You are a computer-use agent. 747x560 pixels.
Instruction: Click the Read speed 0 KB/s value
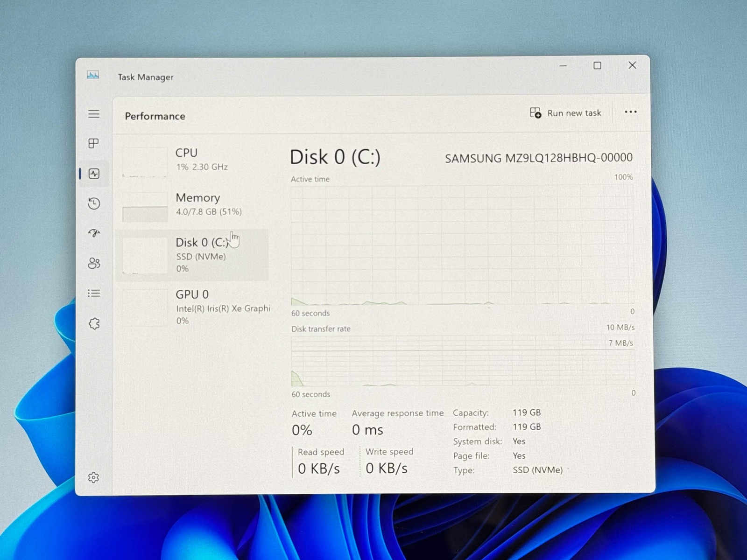[319, 469]
